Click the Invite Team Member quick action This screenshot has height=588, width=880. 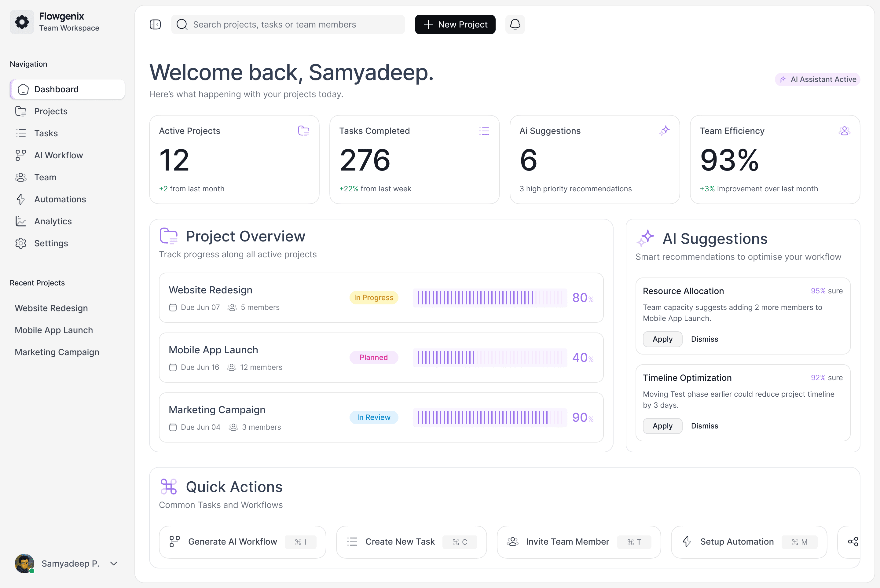pyautogui.click(x=579, y=542)
